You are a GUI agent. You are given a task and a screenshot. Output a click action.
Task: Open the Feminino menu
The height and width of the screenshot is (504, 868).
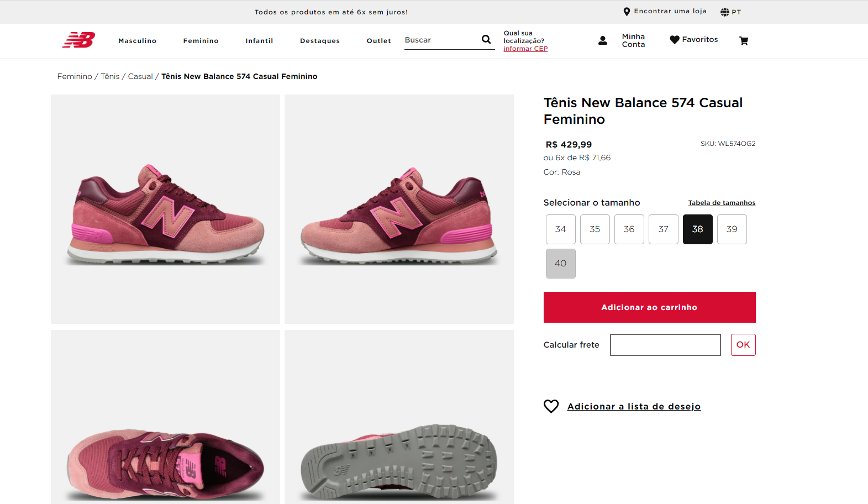point(201,41)
